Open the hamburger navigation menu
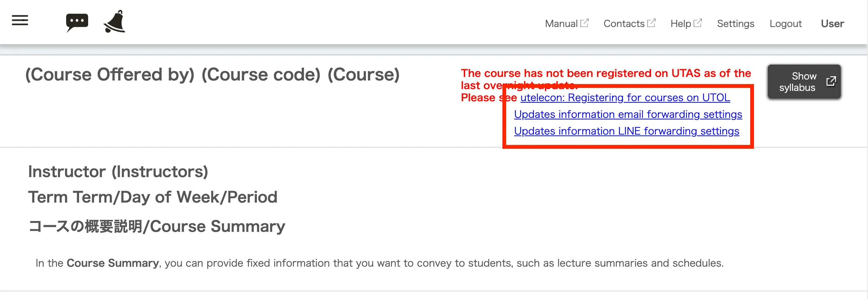This screenshot has width=868, height=299. 20,20
